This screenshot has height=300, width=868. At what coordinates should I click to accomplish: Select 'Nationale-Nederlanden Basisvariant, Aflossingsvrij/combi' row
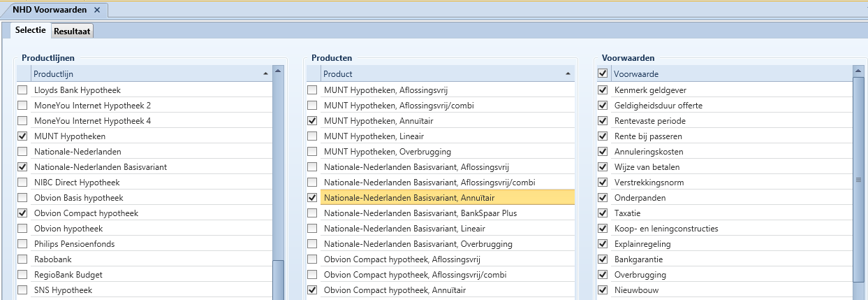pyautogui.click(x=441, y=183)
